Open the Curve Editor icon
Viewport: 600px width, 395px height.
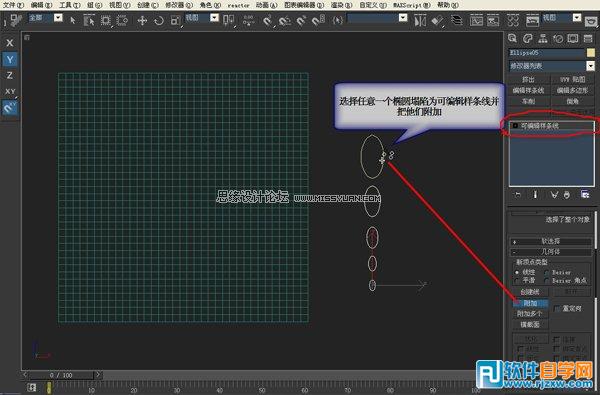tap(476, 20)
